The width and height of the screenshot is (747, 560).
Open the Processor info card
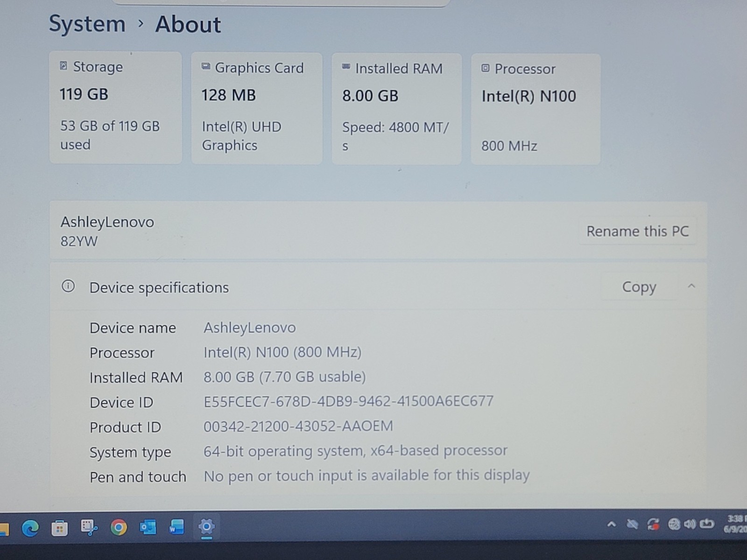coord(536,109)
